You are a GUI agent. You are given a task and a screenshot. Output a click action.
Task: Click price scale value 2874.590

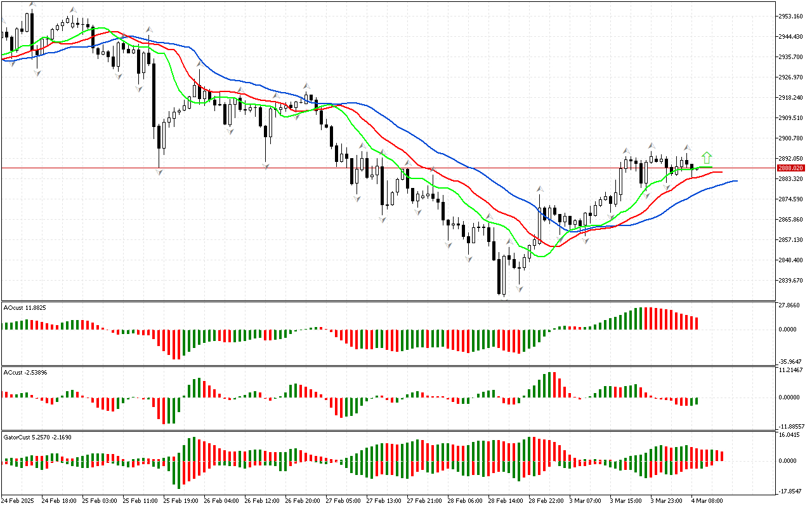(x=792, y=199)
